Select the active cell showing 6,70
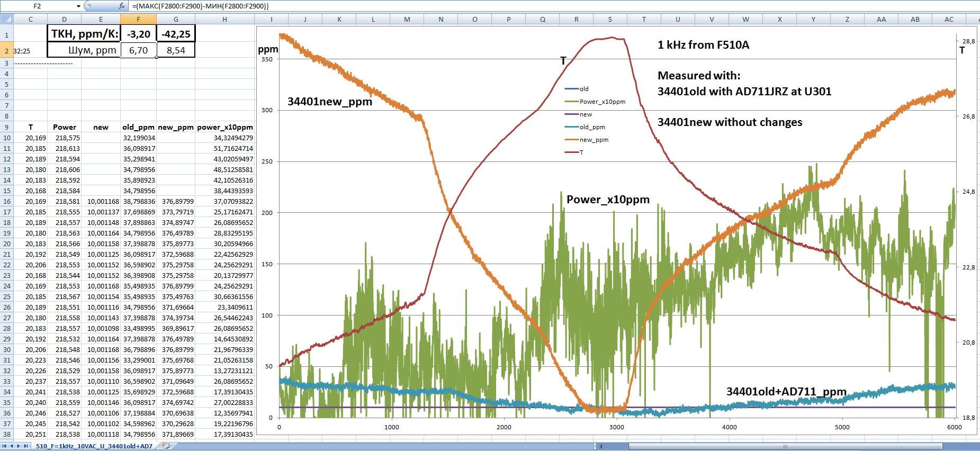Screen dimensions: 980x451 [x=138, y=50]
